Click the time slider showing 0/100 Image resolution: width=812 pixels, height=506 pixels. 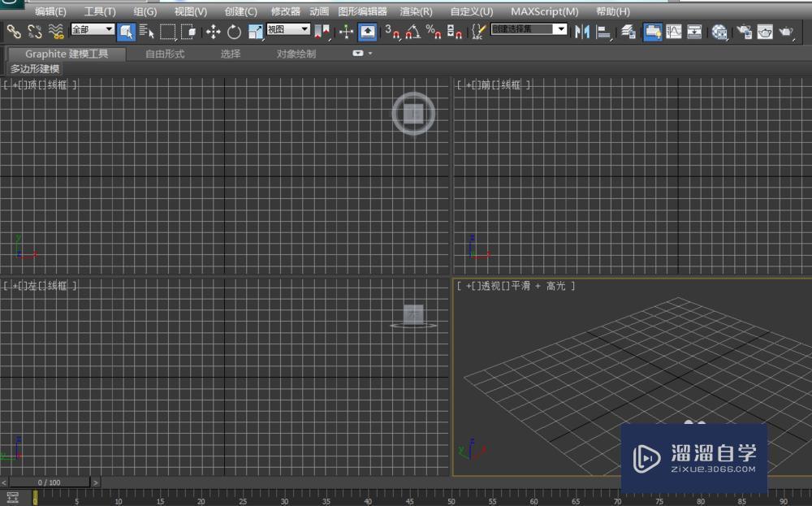click(49, 482)
